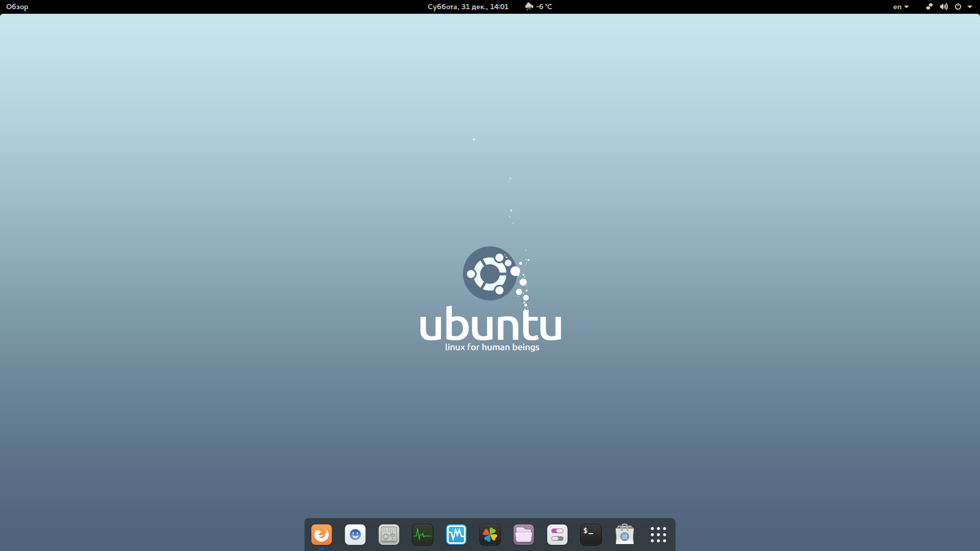
Task: Expand the en keyboard layout dropdown
Action: point(901,7)
